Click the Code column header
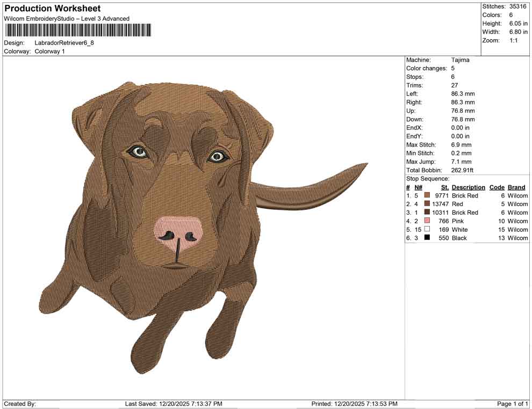 coord(497,187)
